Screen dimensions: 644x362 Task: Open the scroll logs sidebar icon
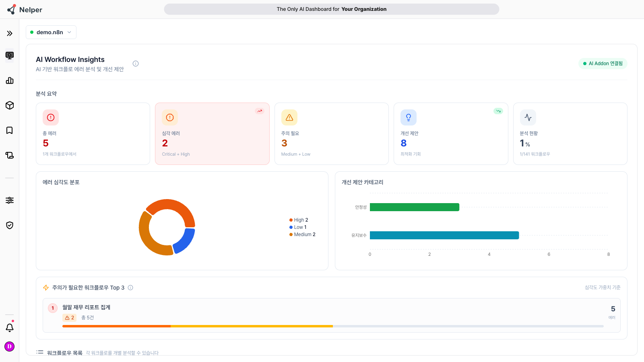point(10,155)
